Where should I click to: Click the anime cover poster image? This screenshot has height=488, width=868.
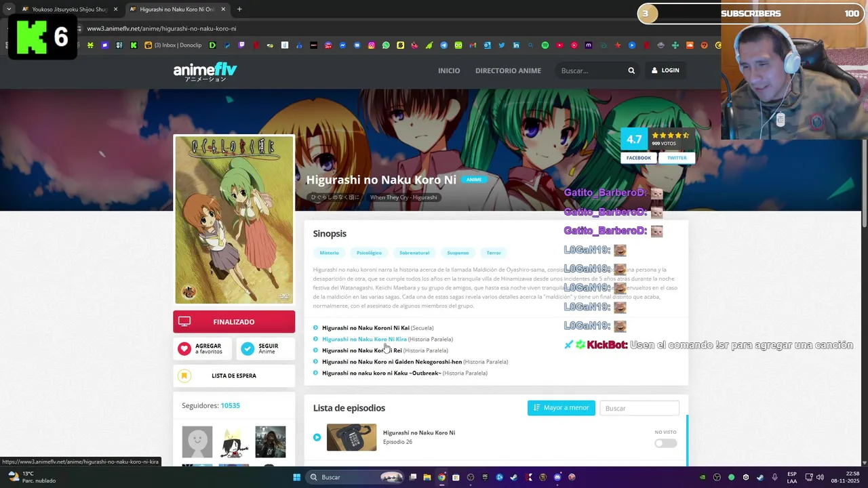[234, 220]
